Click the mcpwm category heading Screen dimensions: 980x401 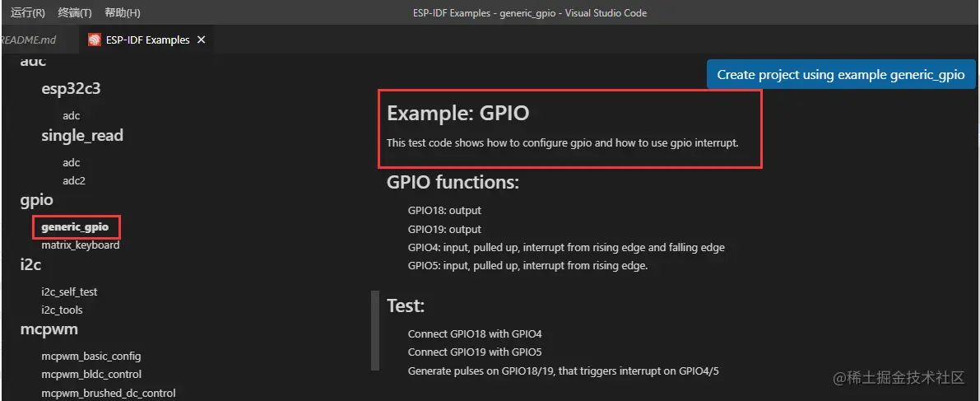pos(49,329)
